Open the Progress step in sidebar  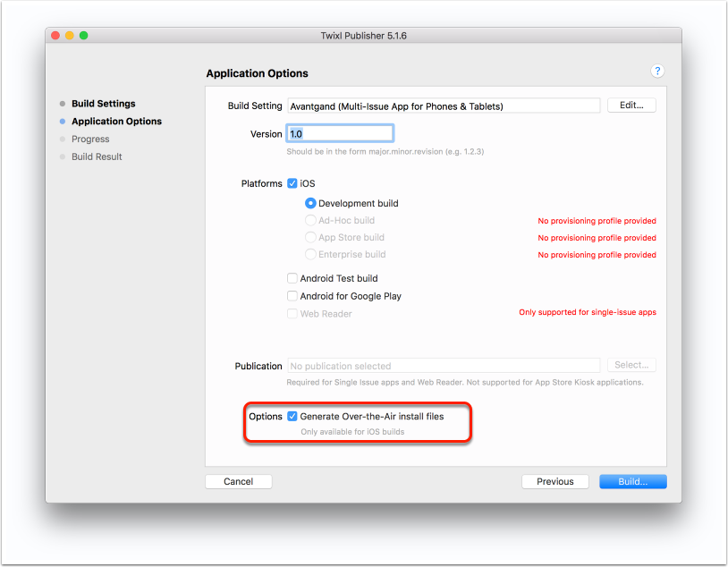tap(90, 139)
